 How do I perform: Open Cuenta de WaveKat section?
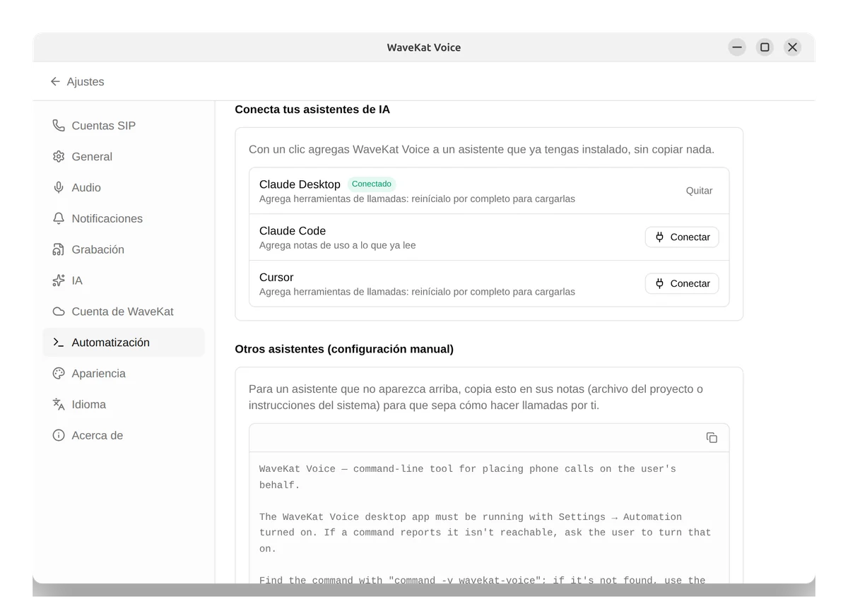click(x=124, y=312)
